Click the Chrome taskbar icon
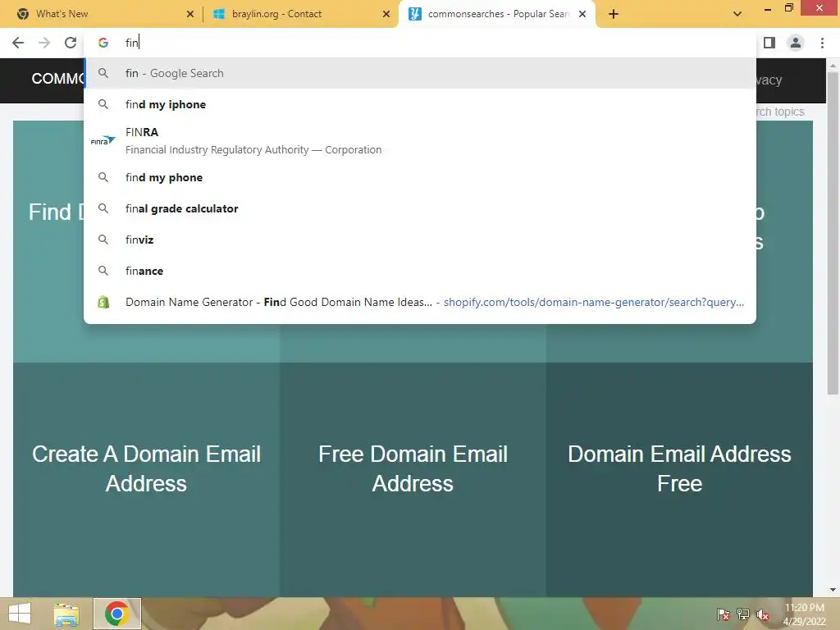The image size is (840, 630). [116, 614]
